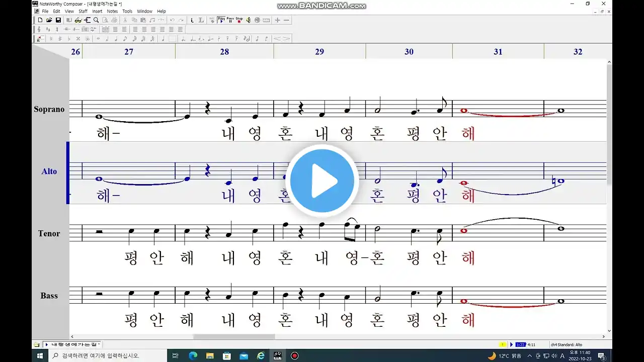Image resolution: width=644 pixels, height=362 pixels.
Task: Click the vertical scrollbar down arrow
Action: 609,331
